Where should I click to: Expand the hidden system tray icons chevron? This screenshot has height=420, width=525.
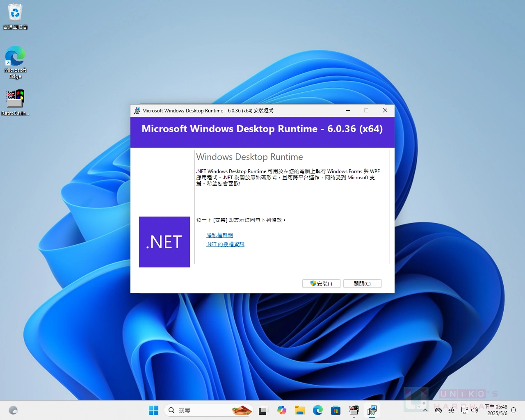[425, 410]
